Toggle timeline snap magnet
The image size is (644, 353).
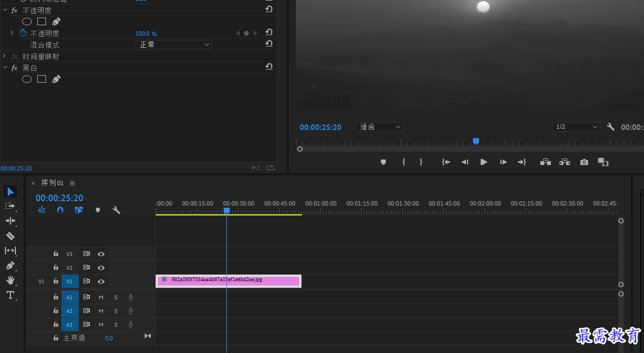click(x=60, y=210)
